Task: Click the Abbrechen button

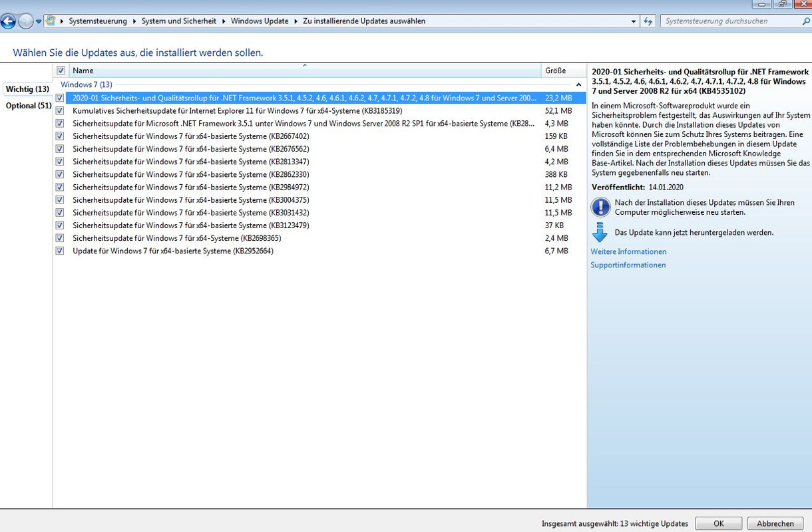Action: click(775, 523)
